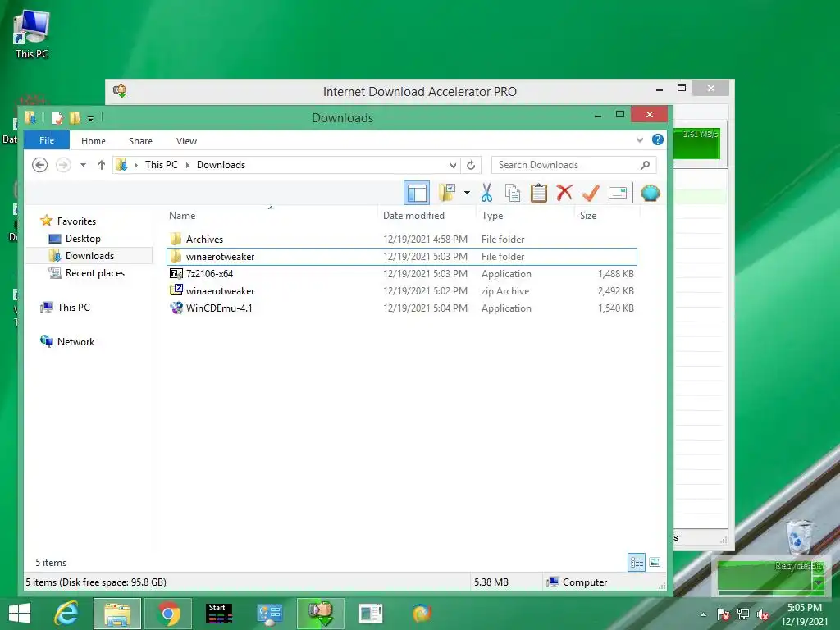
Task: Open the Windows Start button
Action: [x=20, y=614]
